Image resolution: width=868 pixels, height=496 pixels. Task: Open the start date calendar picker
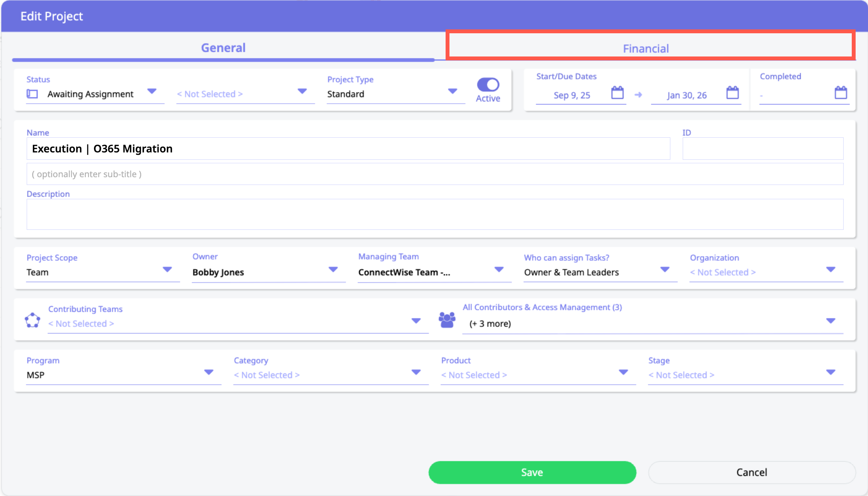(x=617, y=93)
